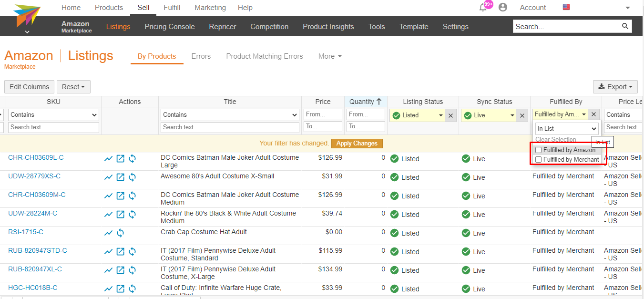This screenshot has width=644, height=299.
Task: Clear the Sync Status filter X
Action: (x=522, y=115)
